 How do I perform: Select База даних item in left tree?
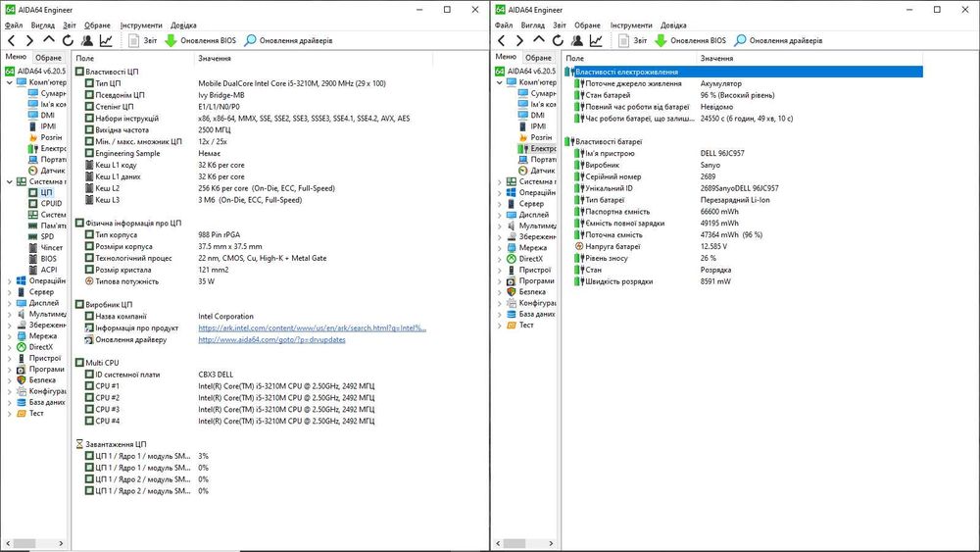(47, 402)
